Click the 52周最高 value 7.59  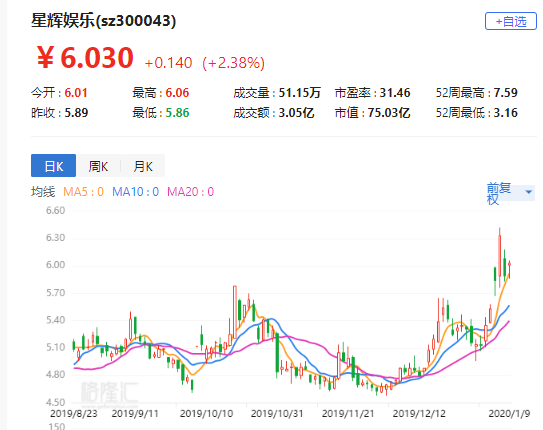coord(505,93)
